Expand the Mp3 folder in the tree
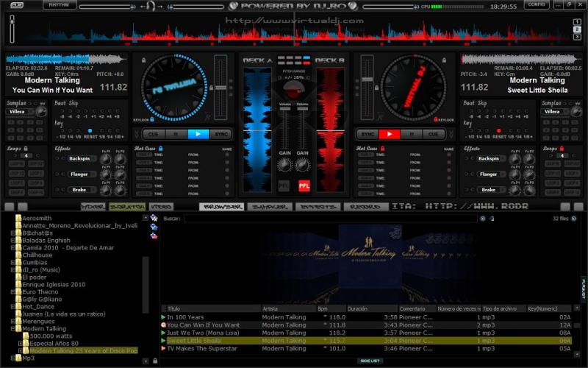Screen dimensions: 588x368 [x=13, y=358]
